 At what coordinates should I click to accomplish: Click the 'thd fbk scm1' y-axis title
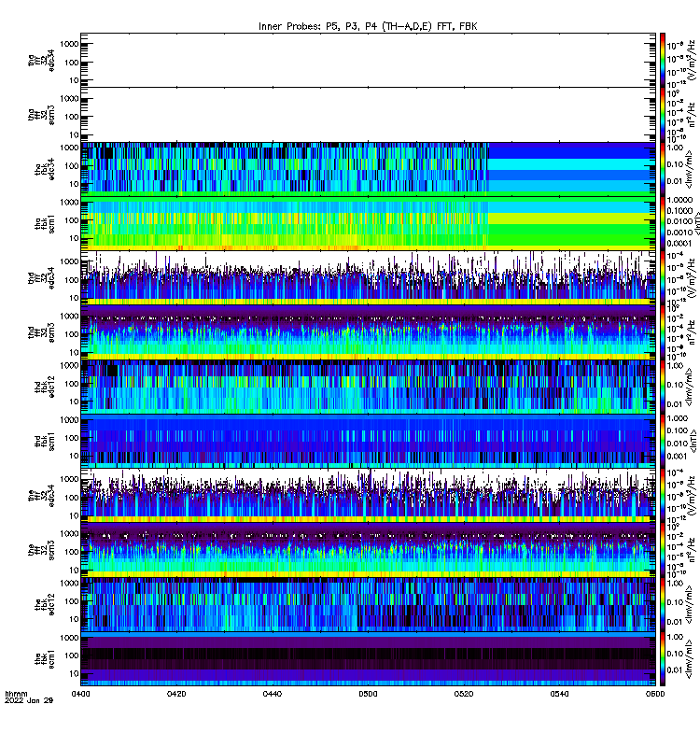click(x=45, y=441)
